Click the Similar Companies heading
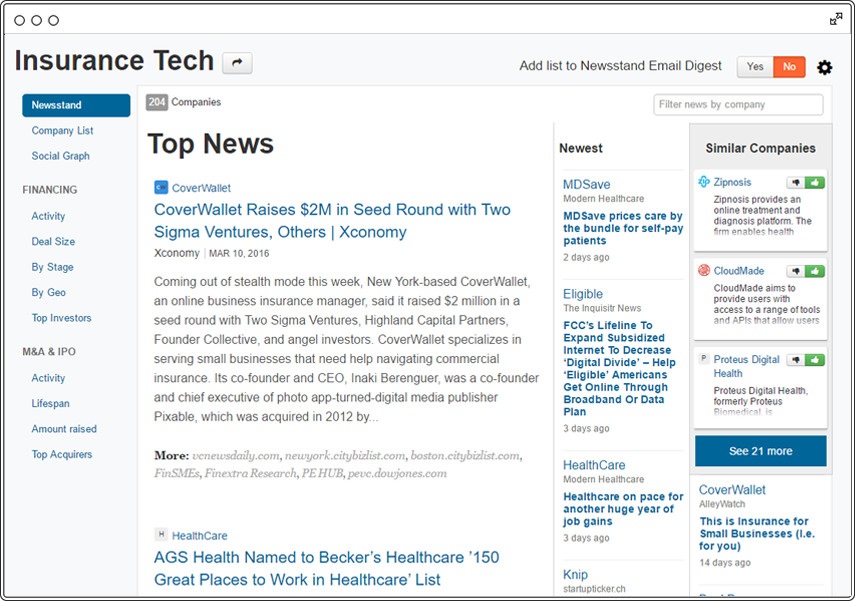855x601 pixels. point(761,148)
